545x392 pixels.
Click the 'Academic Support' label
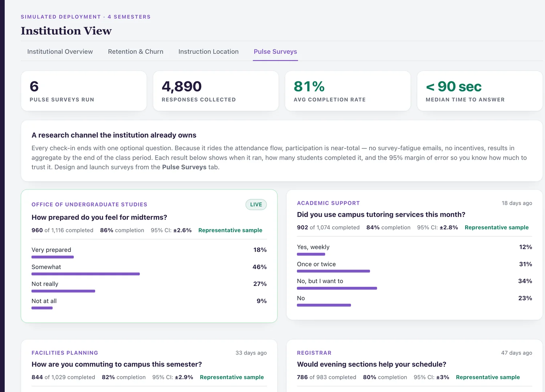[328, 203]
